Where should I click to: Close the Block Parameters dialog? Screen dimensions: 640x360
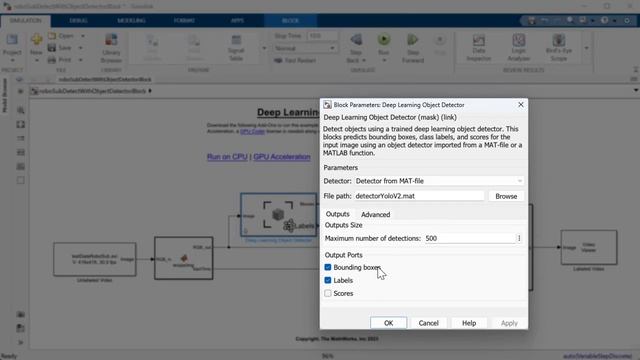521,105
